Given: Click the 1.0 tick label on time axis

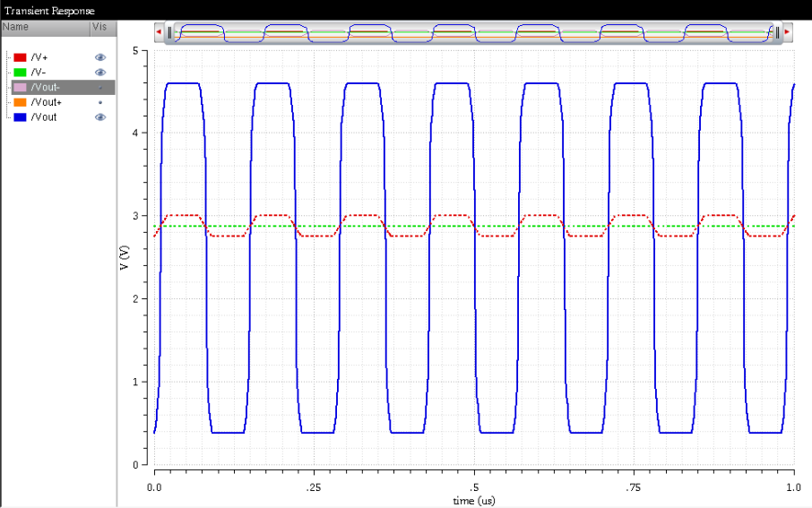Looking at the screenshot, I should click(x=793, y=487).
